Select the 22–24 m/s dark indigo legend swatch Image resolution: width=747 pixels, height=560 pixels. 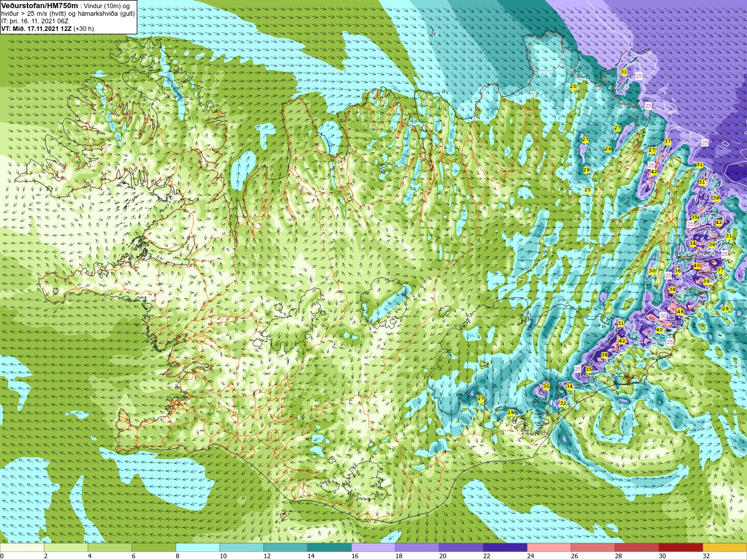(505, 548)
